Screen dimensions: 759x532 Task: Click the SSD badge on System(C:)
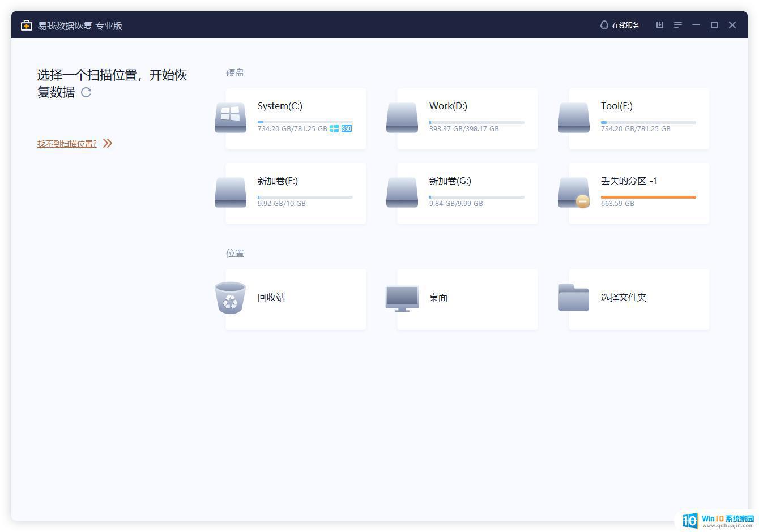coord(347,128)
